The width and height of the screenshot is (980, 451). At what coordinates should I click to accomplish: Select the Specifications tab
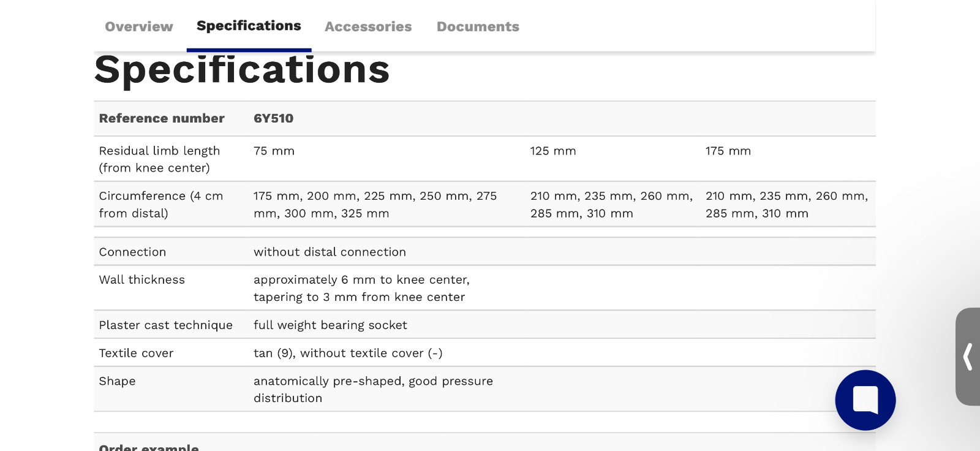pos(249,26)
